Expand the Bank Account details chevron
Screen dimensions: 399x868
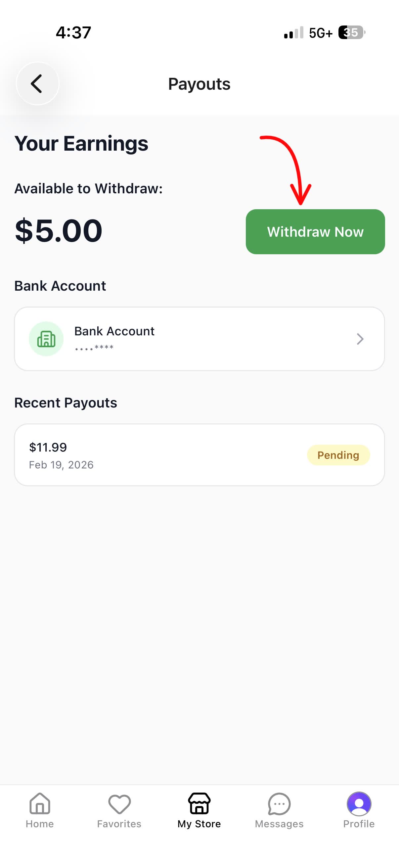coord(360,339)
